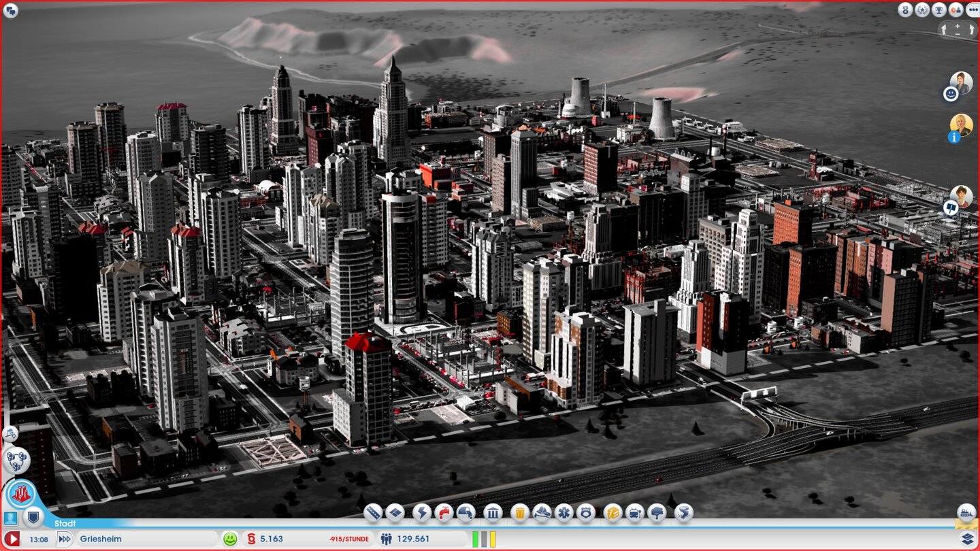Click the gray commercial demand bar
This screenshot has width=980, height=551.
pos(484,539)
